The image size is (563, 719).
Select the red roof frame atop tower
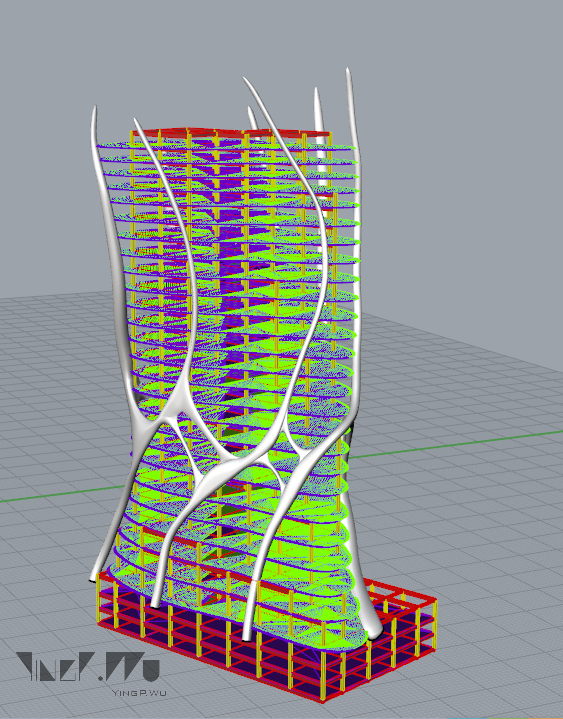click(x=232, y=133)
